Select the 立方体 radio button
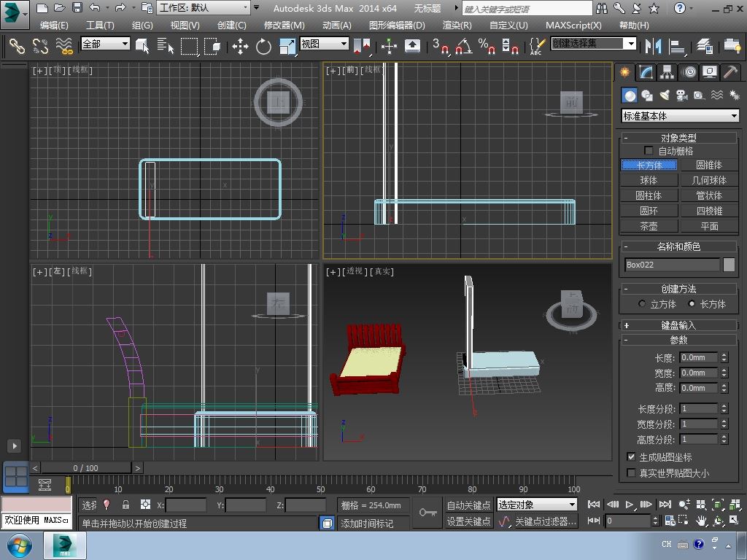The image size is (747, 560). coord(643,304)
